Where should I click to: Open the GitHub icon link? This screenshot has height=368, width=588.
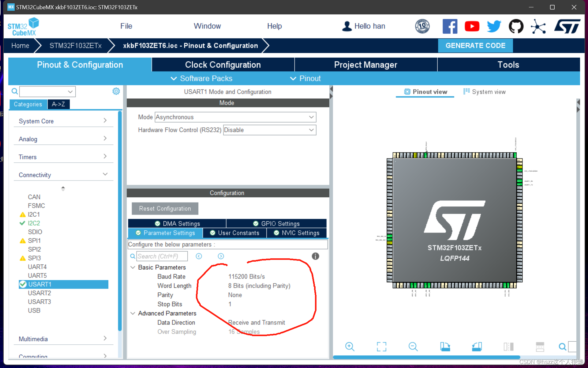point(516,26)
